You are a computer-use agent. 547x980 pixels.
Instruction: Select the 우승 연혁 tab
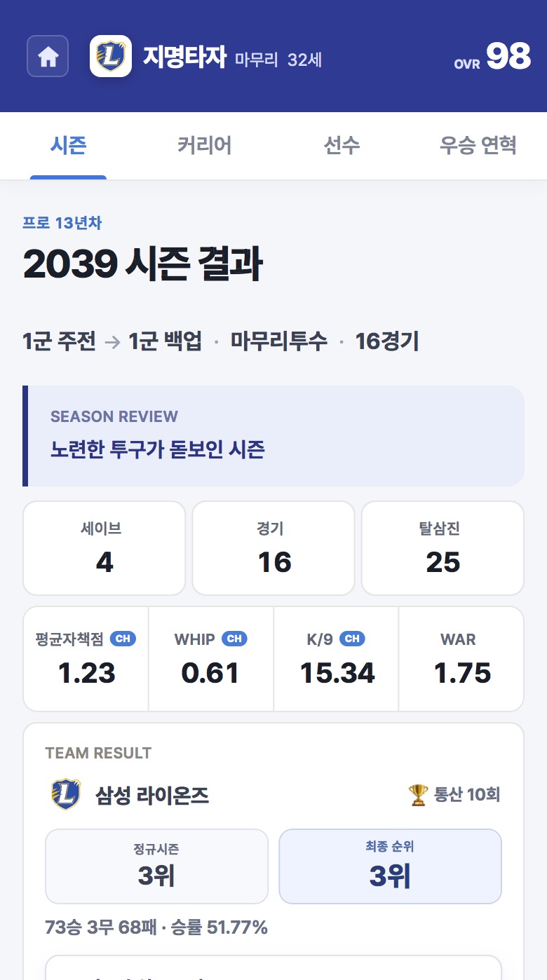[478, 145]
